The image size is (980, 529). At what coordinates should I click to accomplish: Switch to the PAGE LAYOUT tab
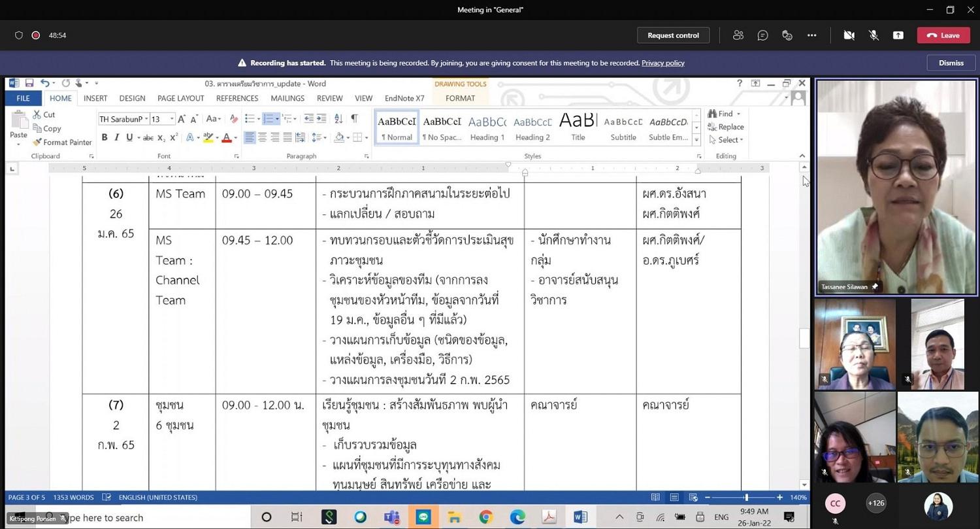click(181, 98)
